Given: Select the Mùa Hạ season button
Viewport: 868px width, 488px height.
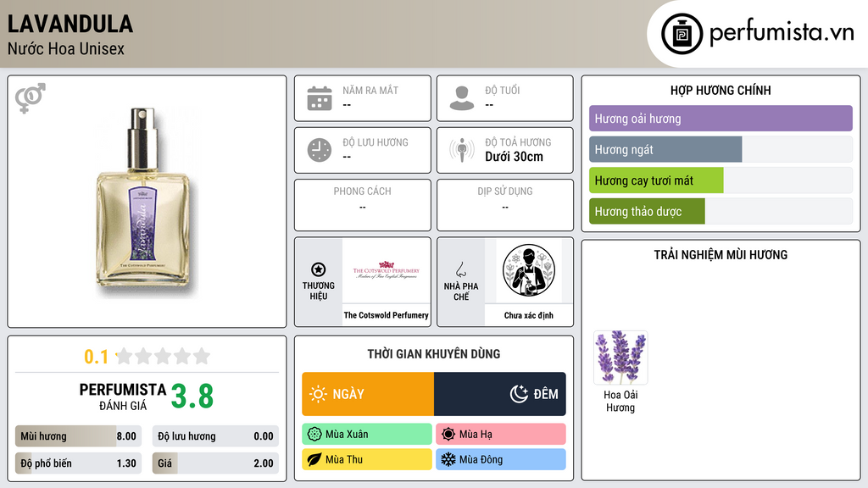Looking at the screenshot, I should (501, 435).
